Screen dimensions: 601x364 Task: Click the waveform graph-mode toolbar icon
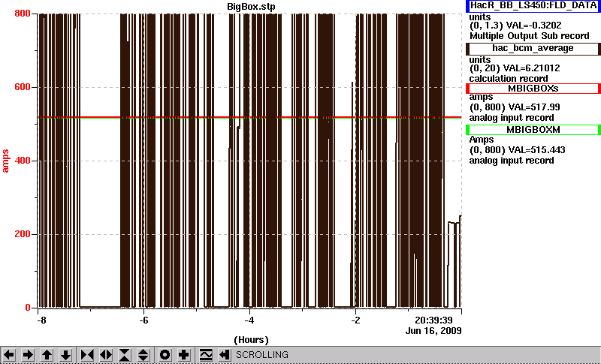tap(205, 355)
